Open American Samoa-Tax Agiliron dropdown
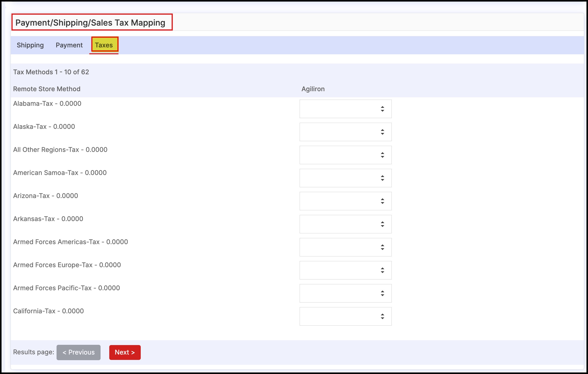 pos(345,178)
